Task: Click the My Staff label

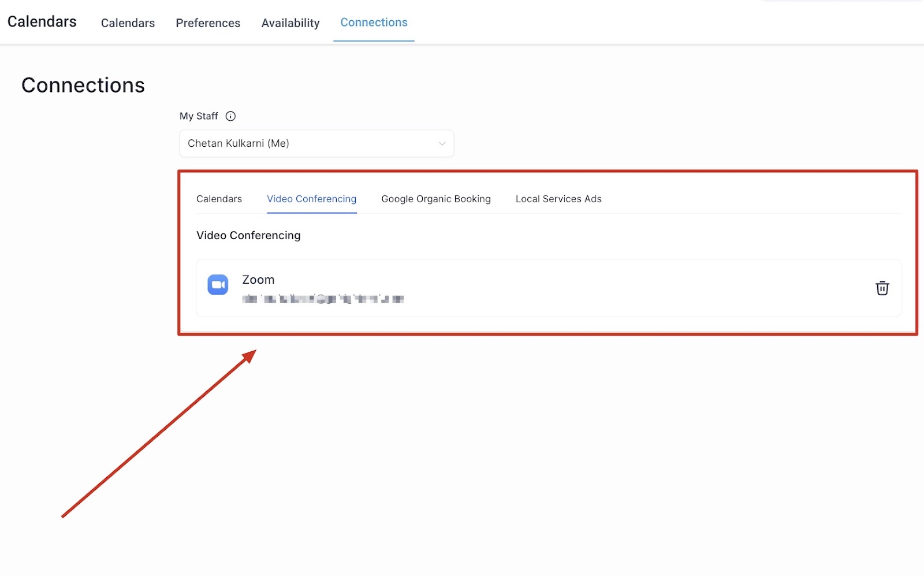Action: pos(199,116)
